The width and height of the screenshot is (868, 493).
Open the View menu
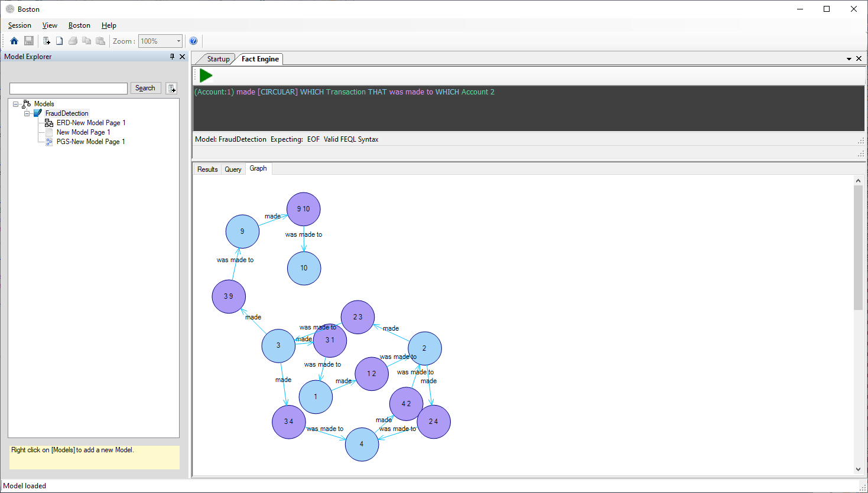point(50,25)
